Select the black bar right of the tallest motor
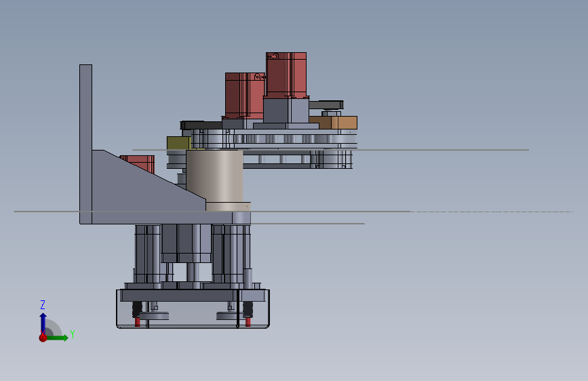The height and width of the screenshot is (381, 588). (x=326, y=104)
